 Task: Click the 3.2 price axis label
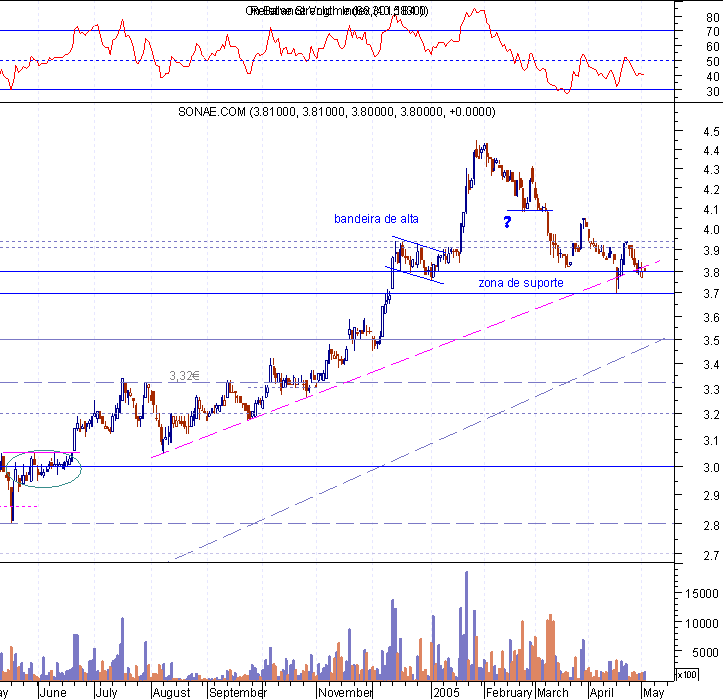coord(711,415)
